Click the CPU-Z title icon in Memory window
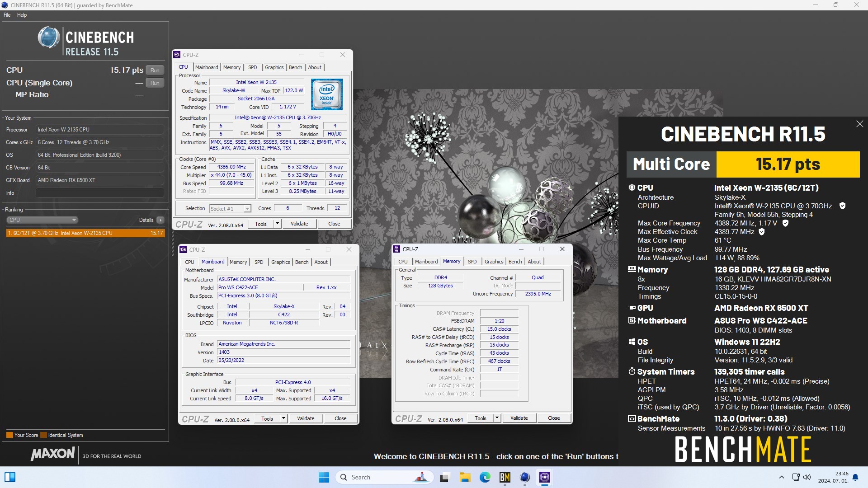The width and height of the screenshot is (868, 488). 396,249
